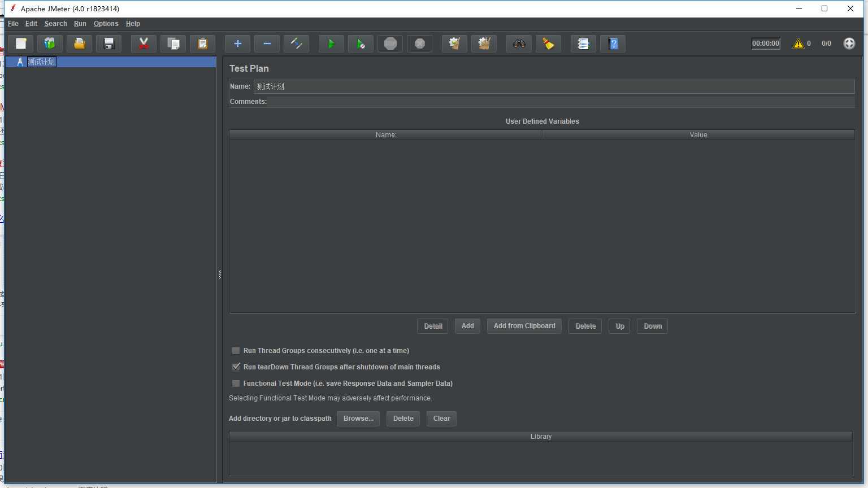Click the classpath Clear button

(x=441, y=419)
